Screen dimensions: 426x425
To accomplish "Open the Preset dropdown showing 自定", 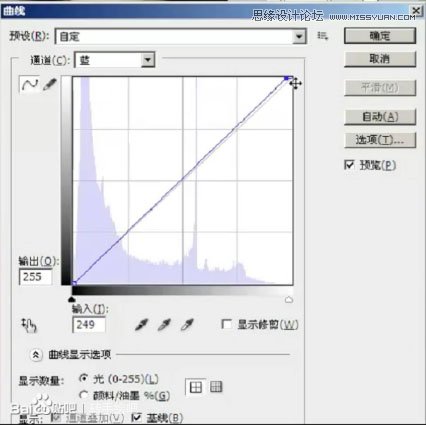I will 180,36.
